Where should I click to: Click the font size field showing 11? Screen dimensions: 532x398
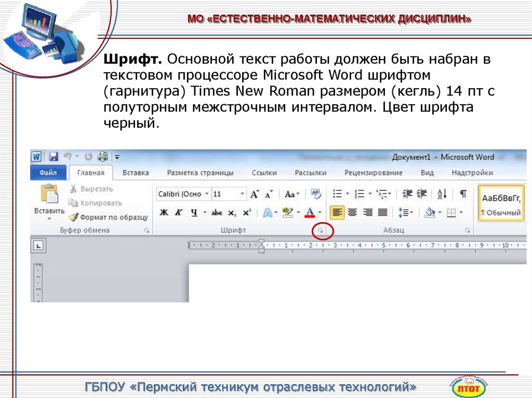225,194
